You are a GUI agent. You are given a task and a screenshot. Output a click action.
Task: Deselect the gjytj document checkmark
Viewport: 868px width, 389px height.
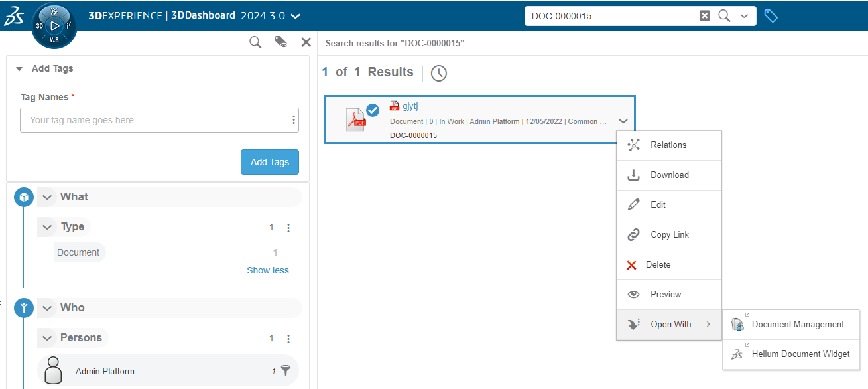coord(373,110)
